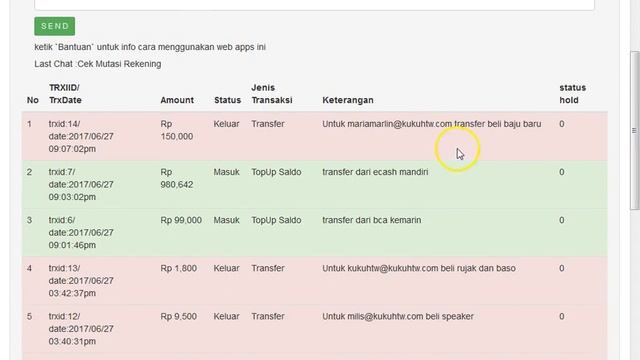Click the page vertical scrollbar thumb
The height and width of the screenshot is (360, 640).
635,131
